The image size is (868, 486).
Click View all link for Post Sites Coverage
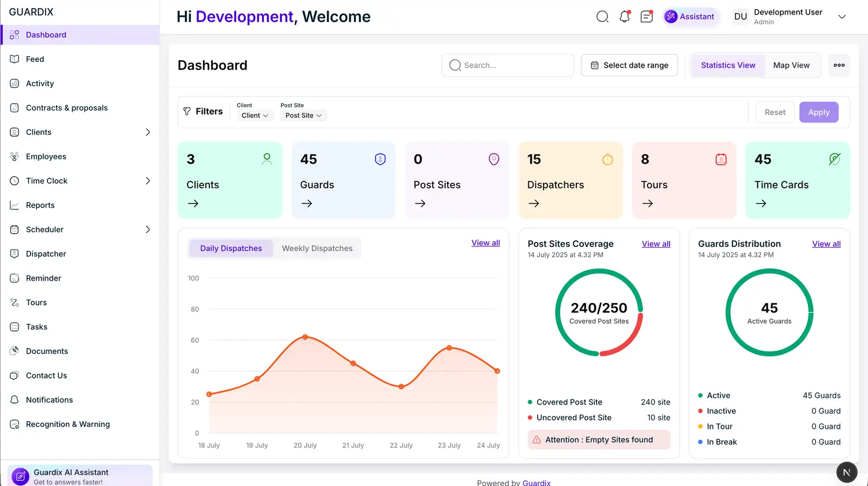pyautogui.click(x=656, y=244)
